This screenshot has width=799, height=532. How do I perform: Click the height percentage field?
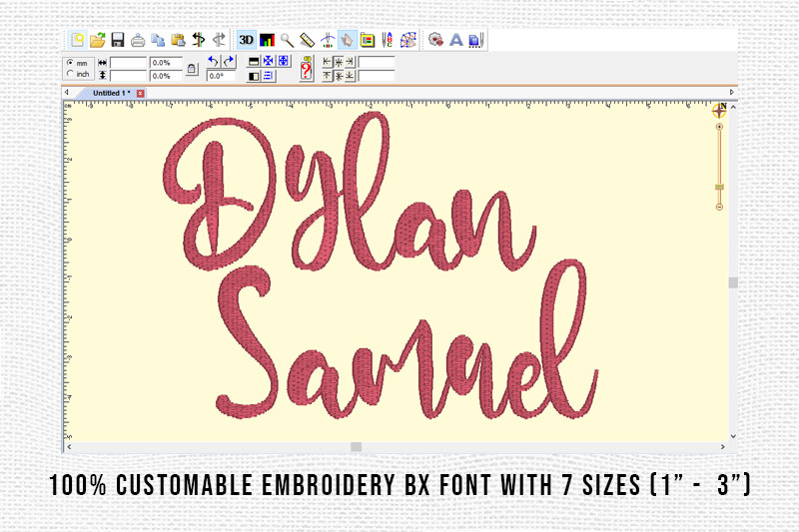click(166, 76)
